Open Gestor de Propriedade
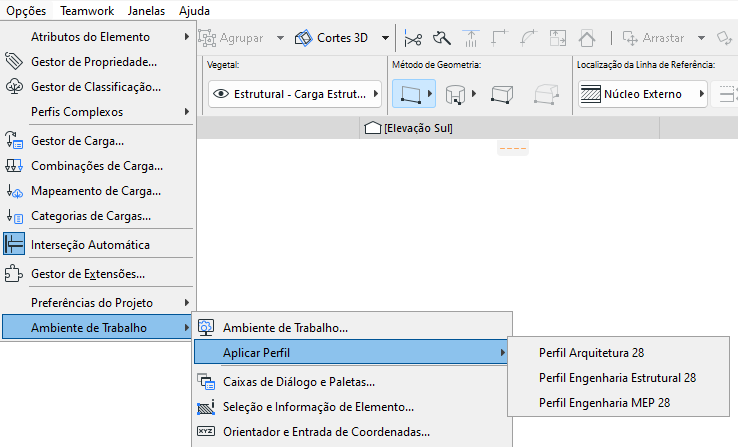Screen dimensions: 738x447 (99, 62)
